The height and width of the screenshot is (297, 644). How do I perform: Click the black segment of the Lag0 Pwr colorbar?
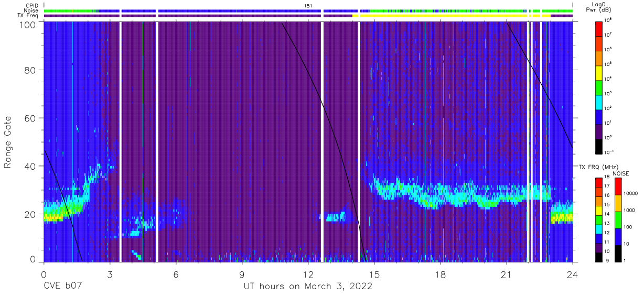coord(599,146)
